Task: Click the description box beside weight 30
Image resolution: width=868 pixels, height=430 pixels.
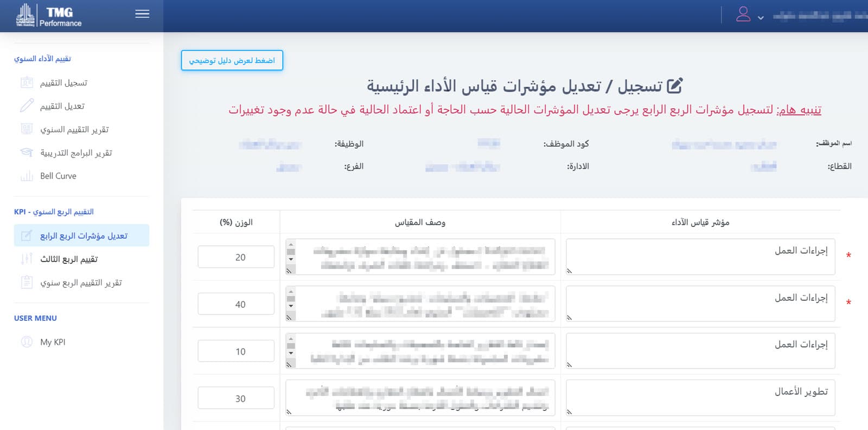Action: (x=420, y=398)
